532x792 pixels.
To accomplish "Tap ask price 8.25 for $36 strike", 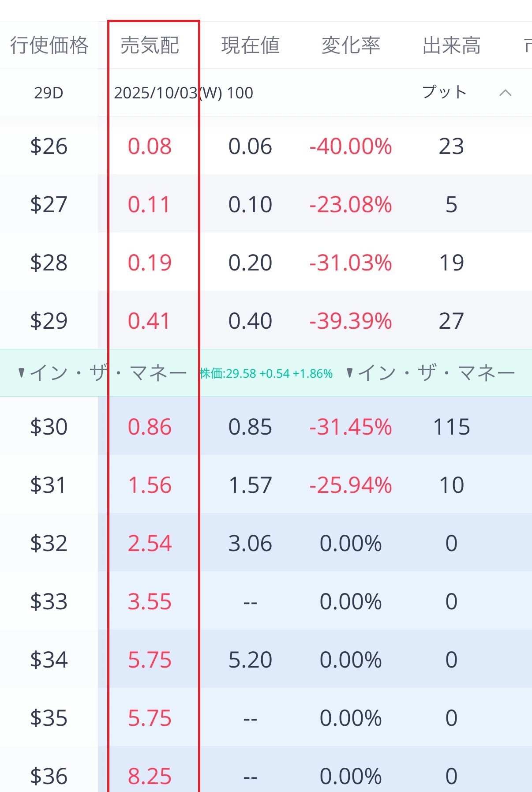I will pos(150,776).
